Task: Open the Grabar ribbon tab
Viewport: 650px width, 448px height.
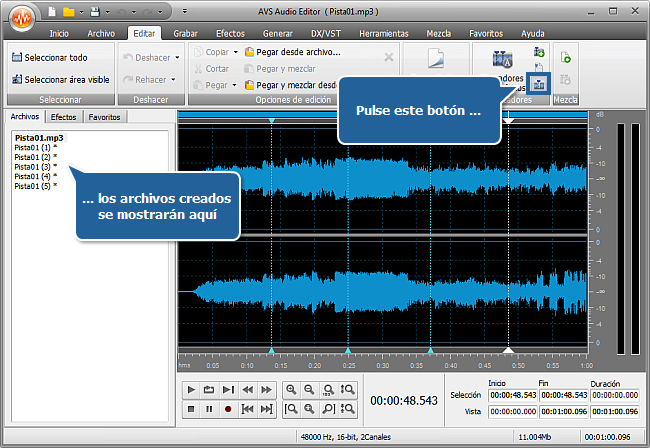Action: point(185,34)
